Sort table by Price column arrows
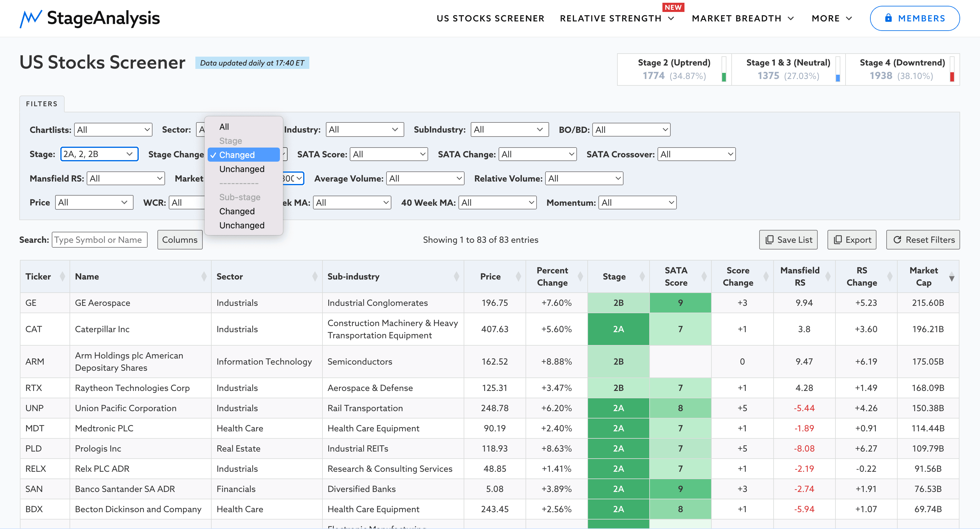Image resolution: width=980 pixels, height=529 pixels. point(518,276)
